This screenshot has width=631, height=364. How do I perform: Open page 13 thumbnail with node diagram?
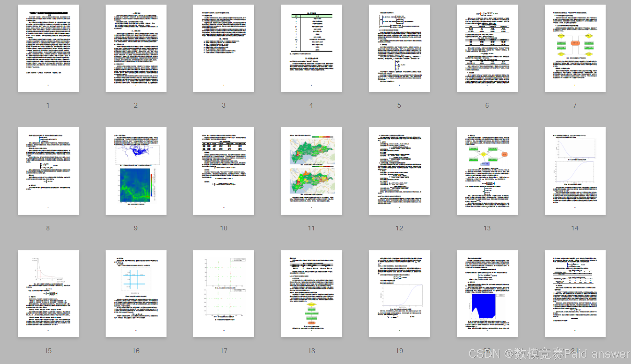pos(487,171)
